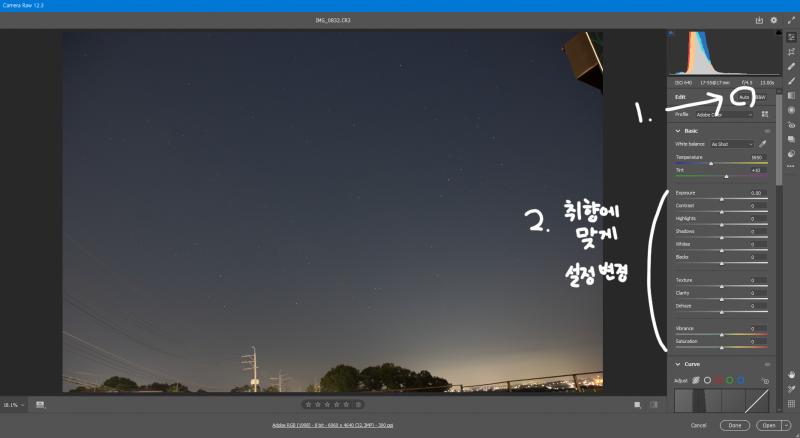The image size is (800, 438).
Task: Select the Adjustment Brush tool
Action: point(791,81)
